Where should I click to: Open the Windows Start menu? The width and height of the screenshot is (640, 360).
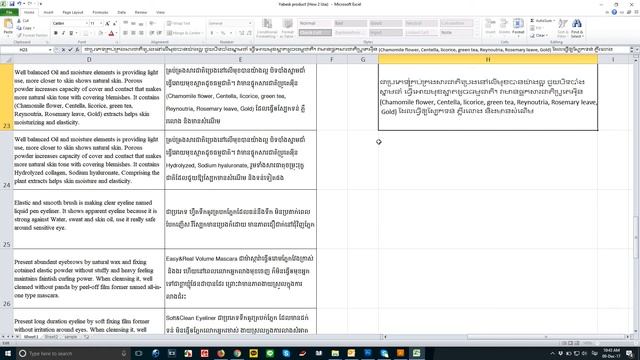(x=8, y=353)
